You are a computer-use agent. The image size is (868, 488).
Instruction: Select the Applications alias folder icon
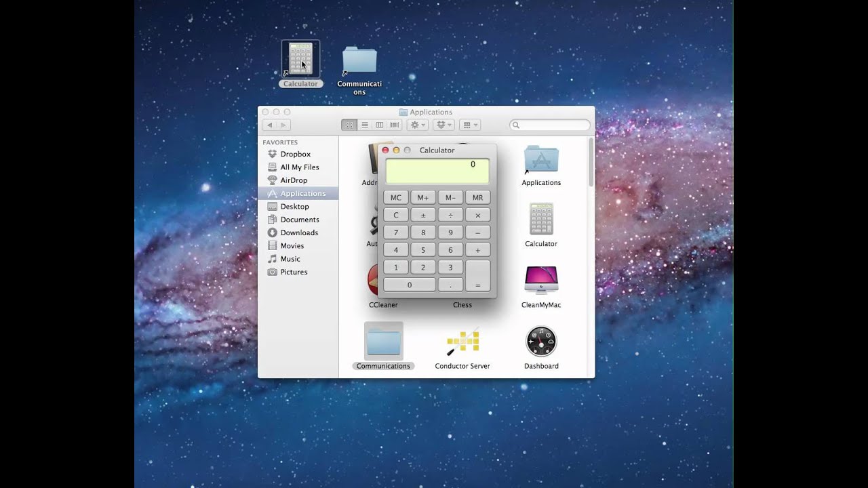[x=540, y=160]
